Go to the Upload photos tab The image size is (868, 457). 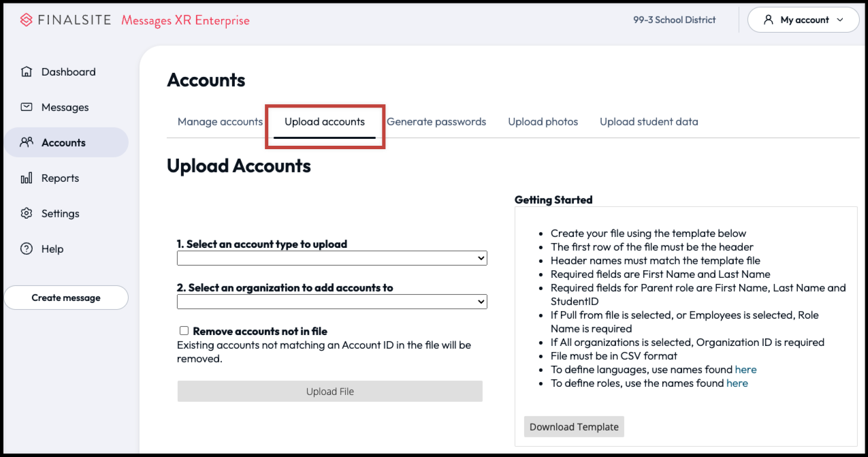(x=543, y=121)
